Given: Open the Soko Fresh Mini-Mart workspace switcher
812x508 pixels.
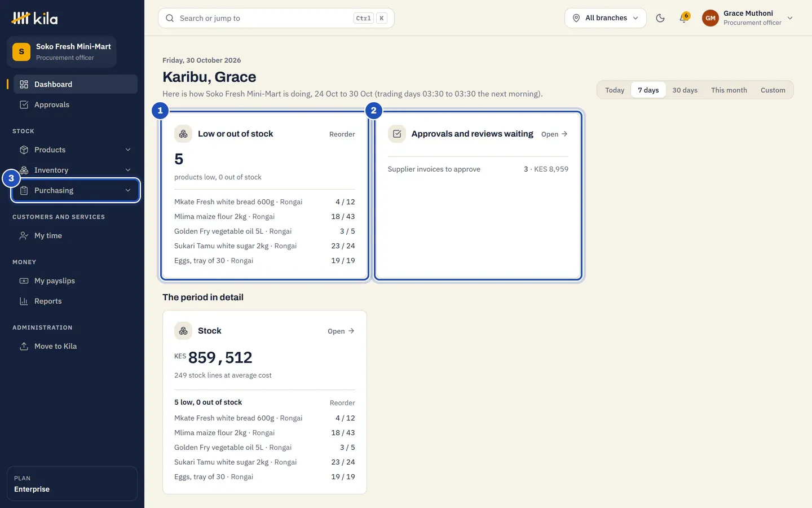Looking at the screenshot, I should (61, 52).
